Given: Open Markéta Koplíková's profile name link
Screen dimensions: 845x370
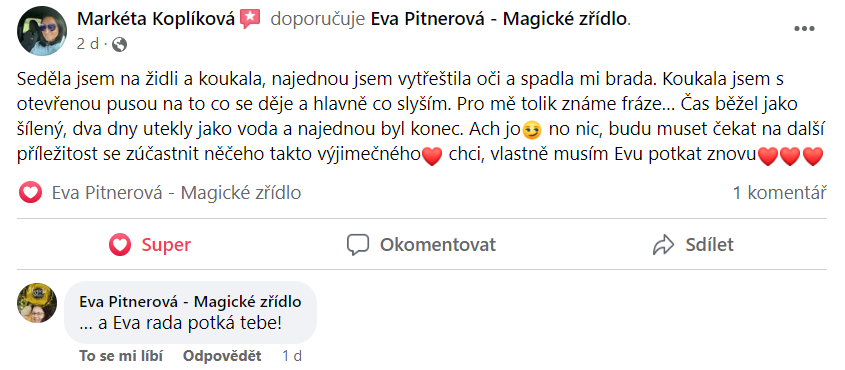Looking at the screenshot, I should pyautogui.click(x=156, y=19).
